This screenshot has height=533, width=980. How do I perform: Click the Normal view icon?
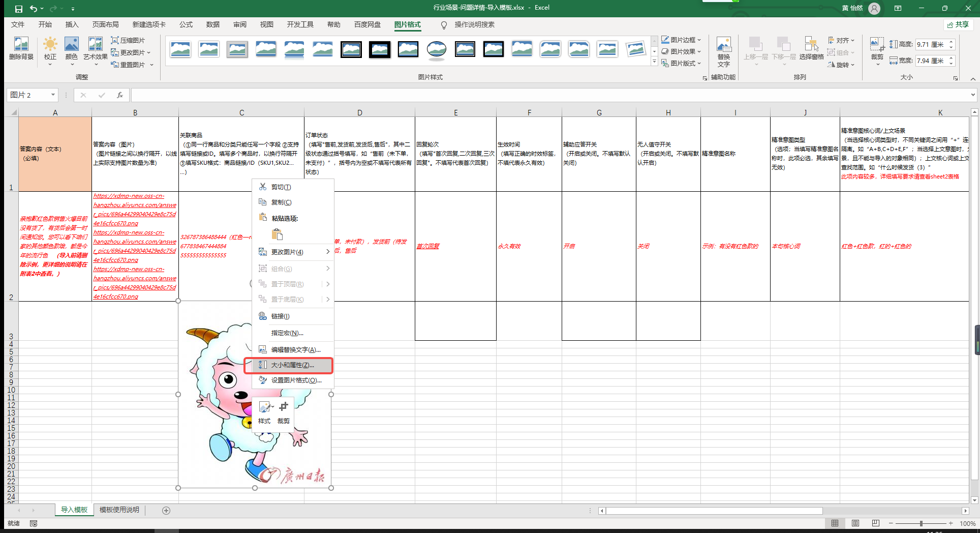835,523
